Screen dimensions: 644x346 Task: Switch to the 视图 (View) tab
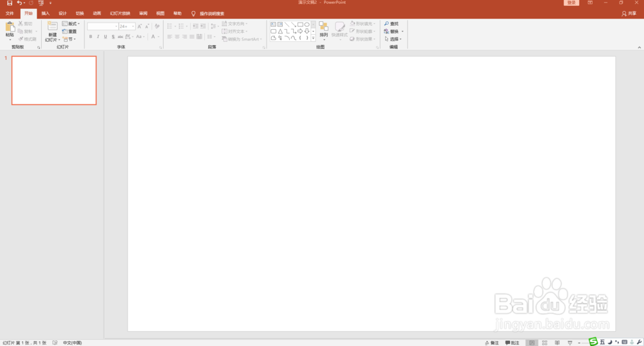click(160, 14)
